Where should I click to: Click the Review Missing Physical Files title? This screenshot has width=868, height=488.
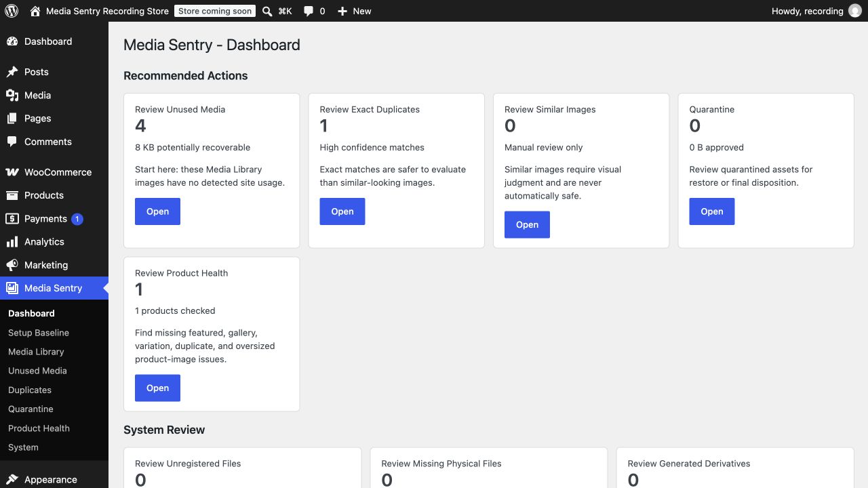click(441, 464)
